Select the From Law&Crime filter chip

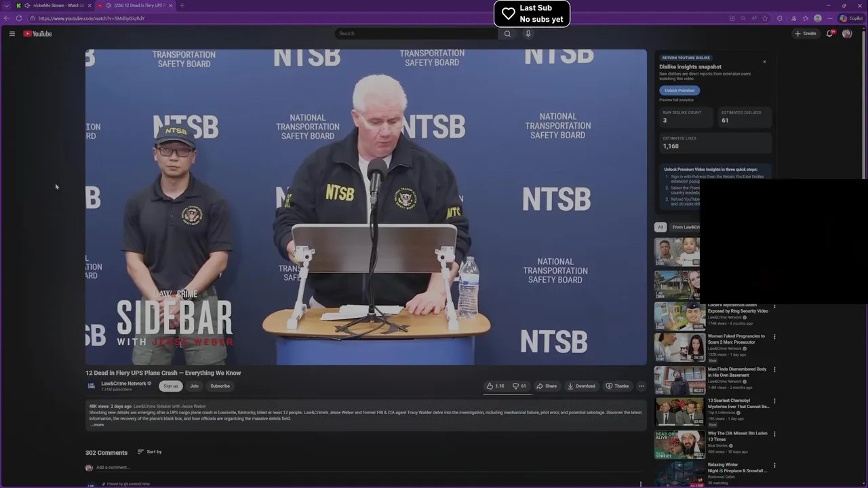pyautogui.click(x=686, y=227)
